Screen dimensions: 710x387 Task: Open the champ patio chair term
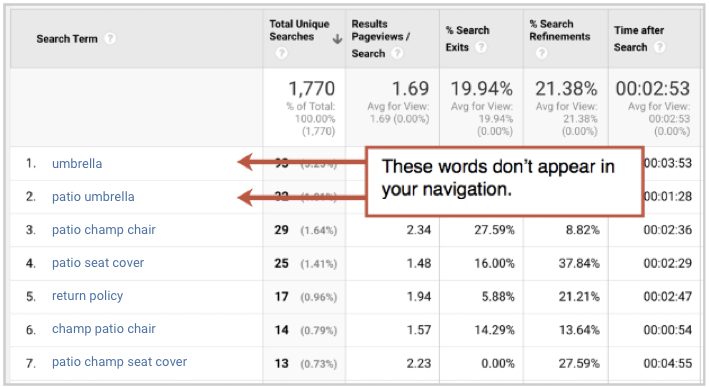click(x=104, y=329)
